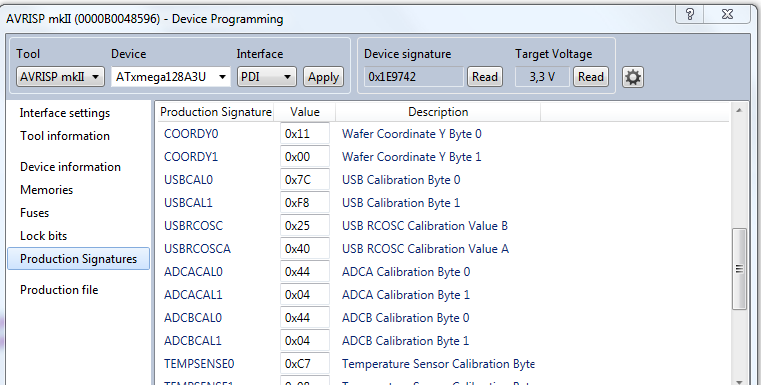
Task: Expand the PDI interface dropdown
Action: [266, 77]
